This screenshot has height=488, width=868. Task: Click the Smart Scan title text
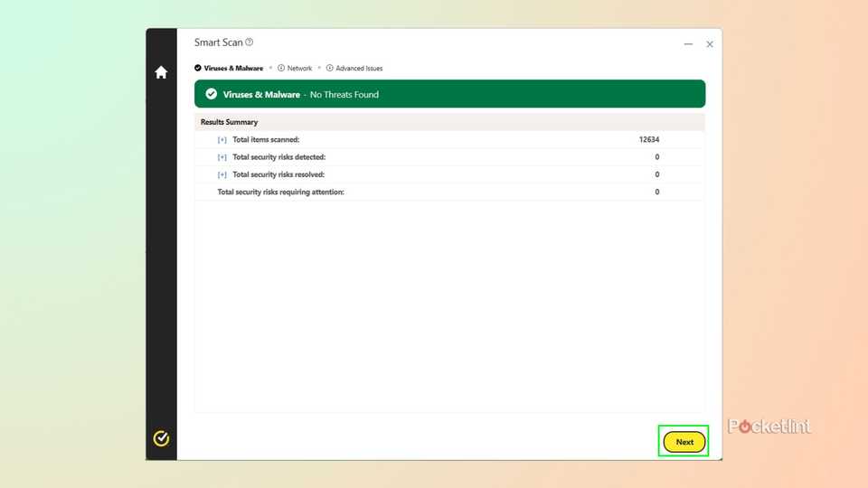coord(219,42)
